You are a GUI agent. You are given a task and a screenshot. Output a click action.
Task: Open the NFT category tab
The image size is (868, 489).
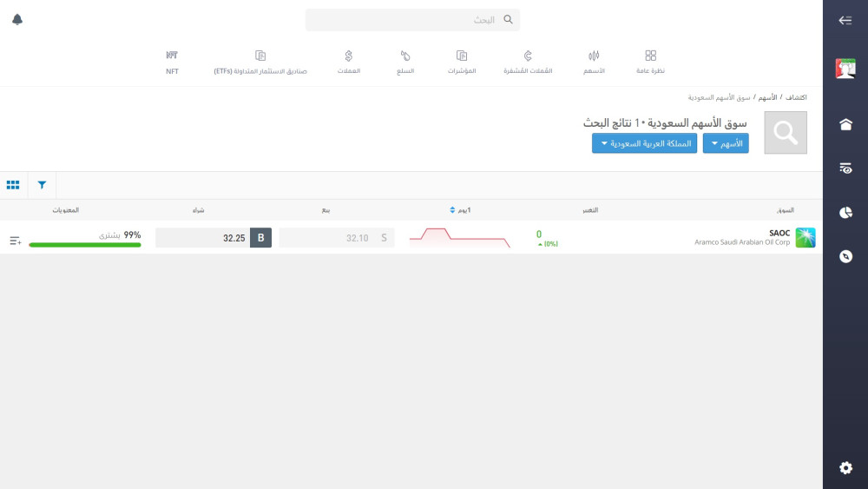pos(172,63)
